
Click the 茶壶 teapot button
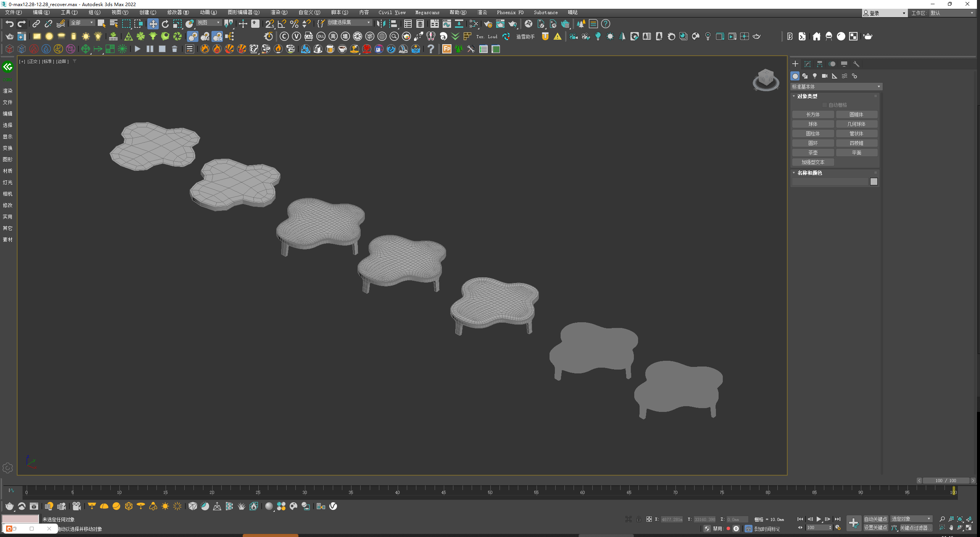(813, 153)
